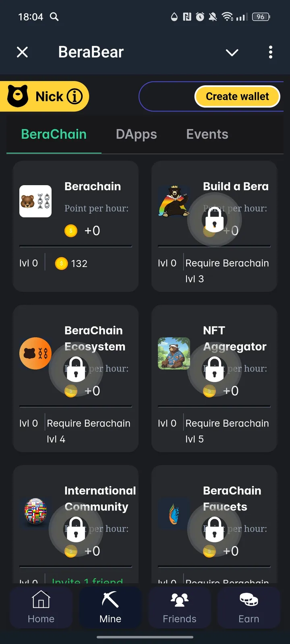Screen dimensions: 290x644
Task: Expand the BeraBear title dropdown chevron
Action: point(232,52)
